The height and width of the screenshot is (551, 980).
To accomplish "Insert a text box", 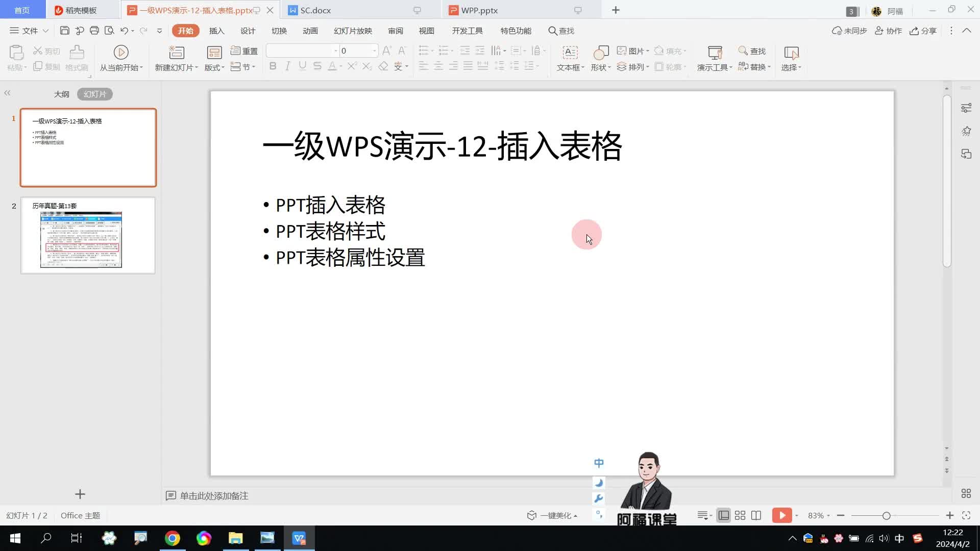I will click(x=570, y=53).
